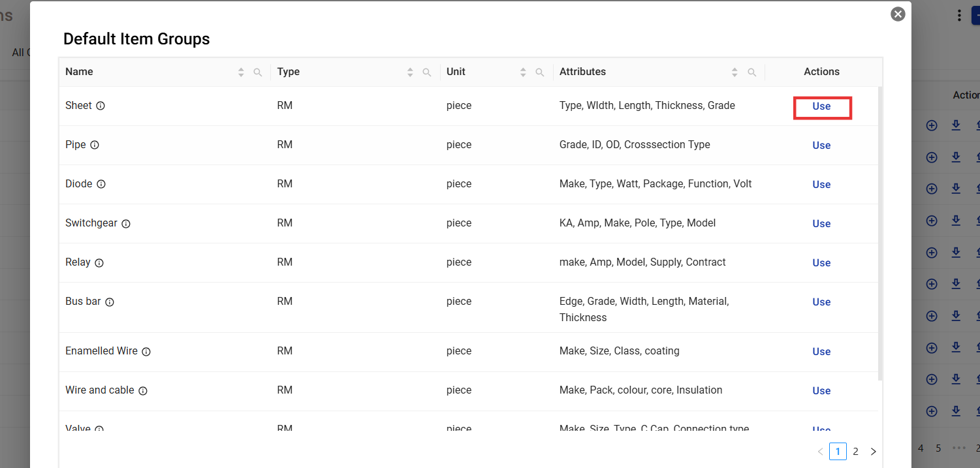Sort the table by Name column
The width and height of the screenshot is (980, 468).
241,72
